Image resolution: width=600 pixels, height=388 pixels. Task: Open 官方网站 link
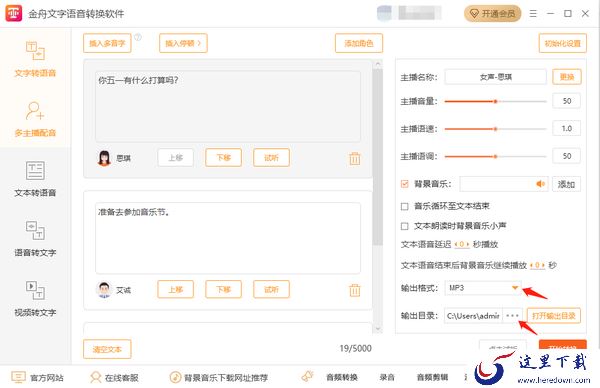(x=37, y=378)
